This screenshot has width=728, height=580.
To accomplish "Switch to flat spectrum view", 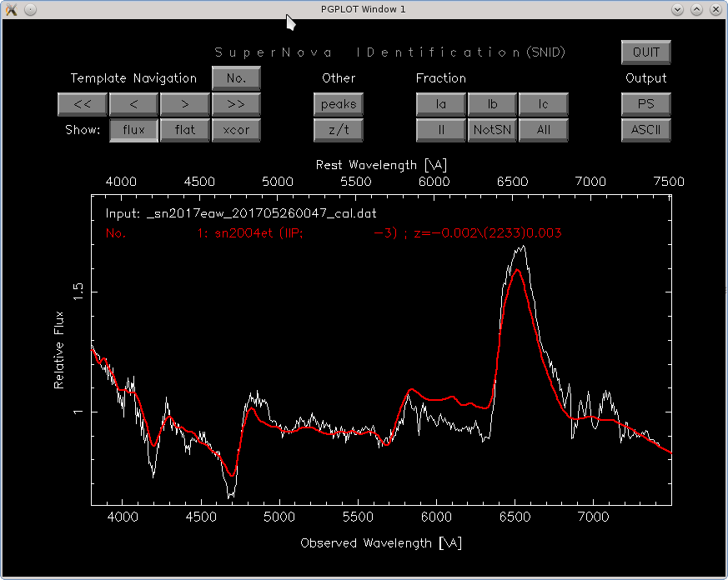I will coord(184,130).
